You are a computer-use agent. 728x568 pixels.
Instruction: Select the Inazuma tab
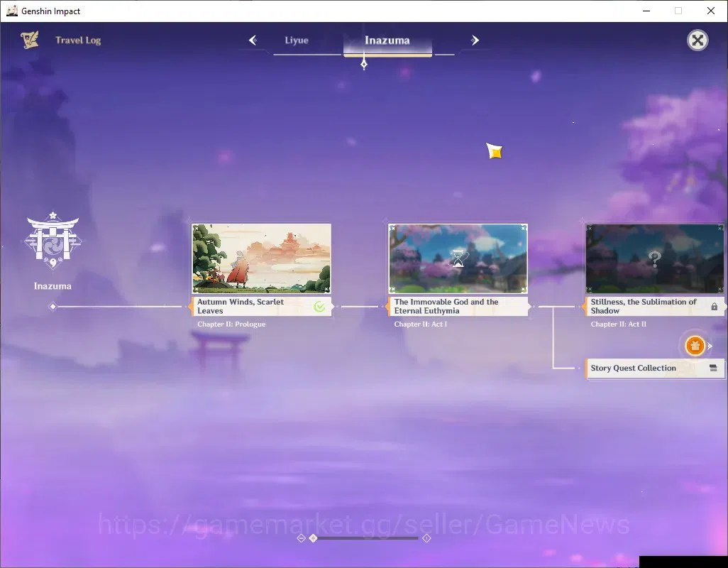tap(387, 40)
